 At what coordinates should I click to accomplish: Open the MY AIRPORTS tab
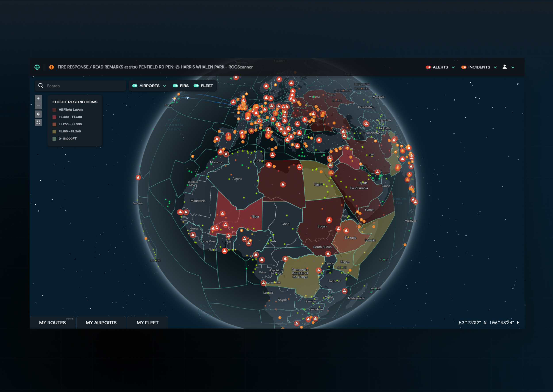pos(101,323)
